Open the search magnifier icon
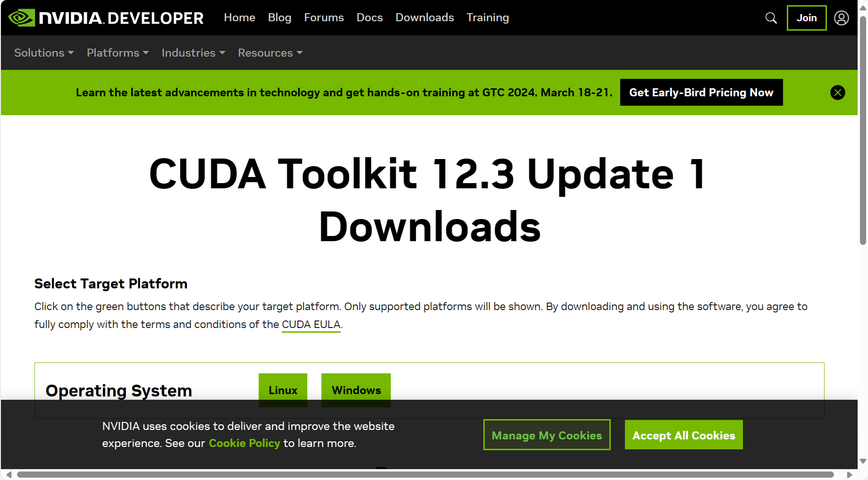 coord(771,18)
